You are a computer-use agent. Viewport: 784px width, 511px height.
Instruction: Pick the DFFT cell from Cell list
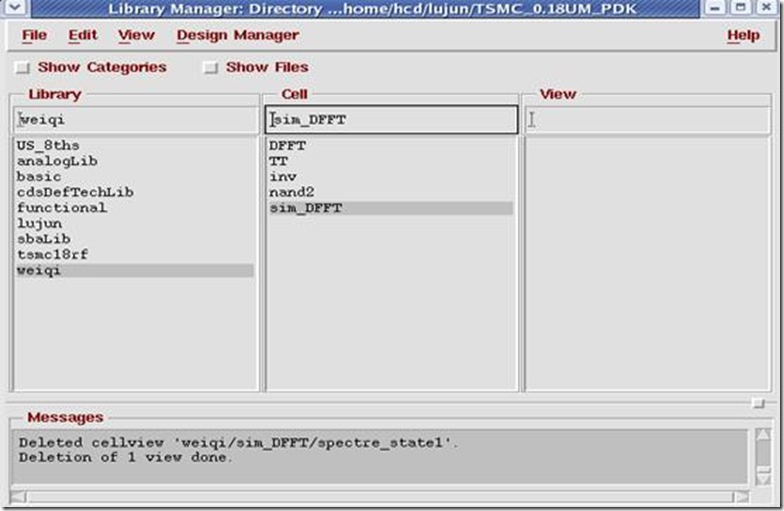click(x=287, y=146)
